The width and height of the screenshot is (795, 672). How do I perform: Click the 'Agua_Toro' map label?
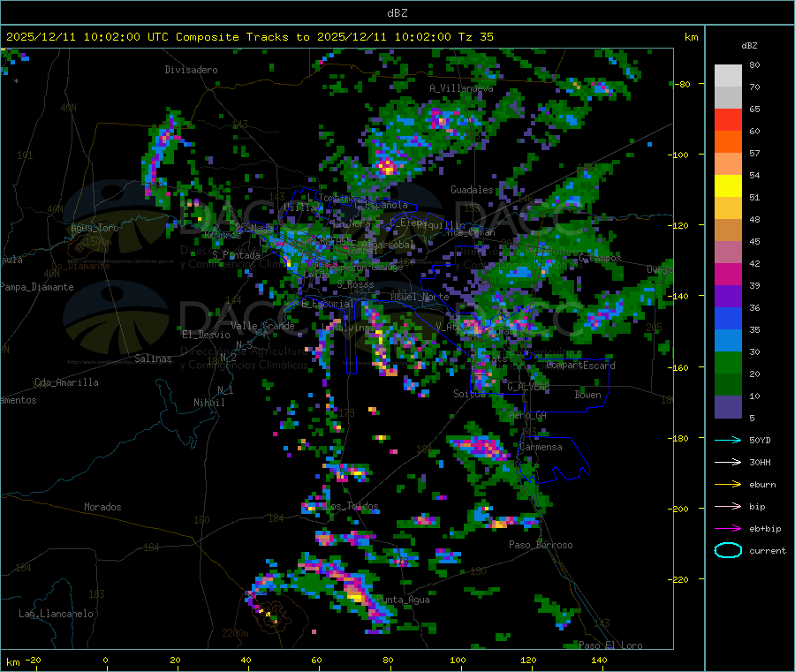click(x=95, y=228)
